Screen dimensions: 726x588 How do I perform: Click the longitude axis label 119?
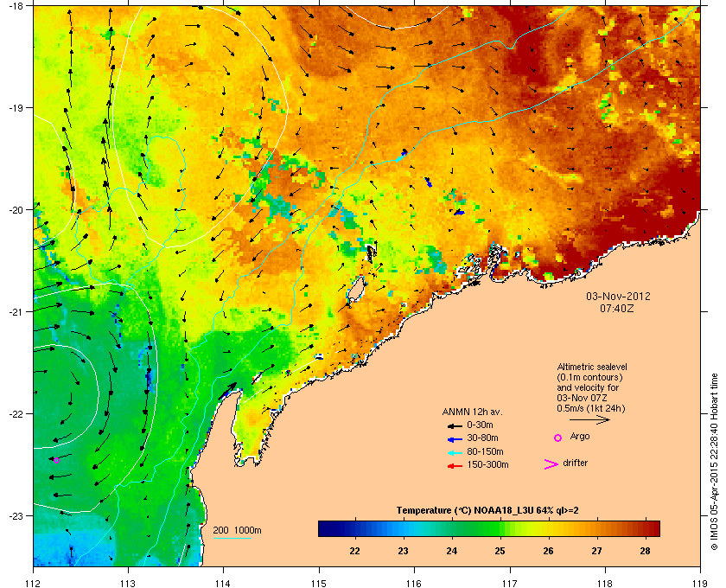pos(701,583)
